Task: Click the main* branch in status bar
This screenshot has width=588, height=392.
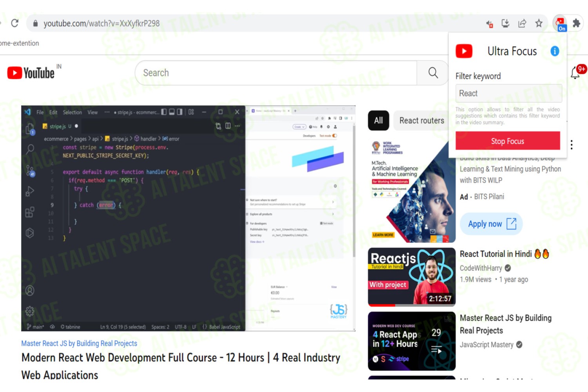Action: pyautogui.click(x=36, y=327)
